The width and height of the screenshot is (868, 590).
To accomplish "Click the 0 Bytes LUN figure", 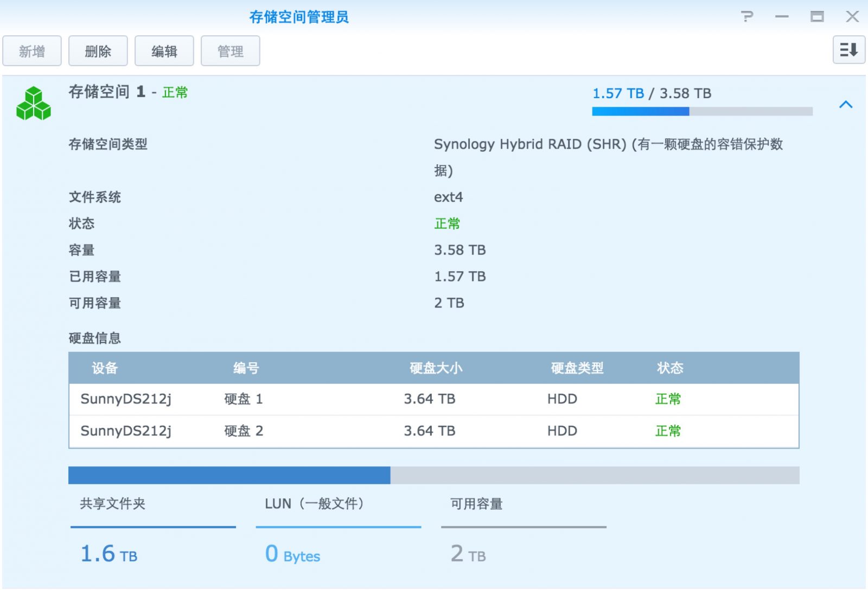I will pyautogui.click(x=293, y=554).
